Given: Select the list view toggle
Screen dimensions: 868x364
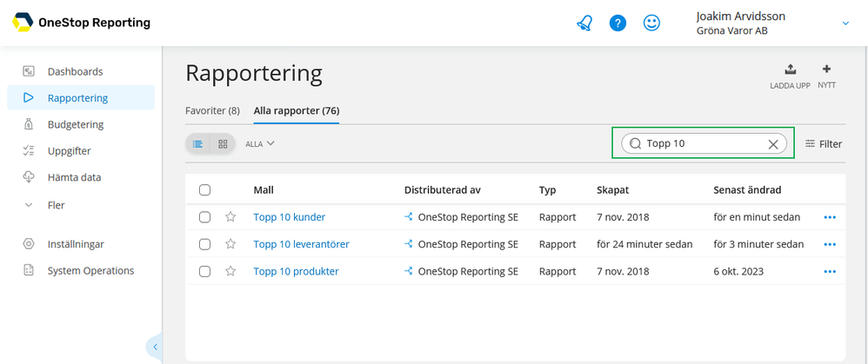Looking at the screenshot, I should pyautogui.click(x=197, y=144).
